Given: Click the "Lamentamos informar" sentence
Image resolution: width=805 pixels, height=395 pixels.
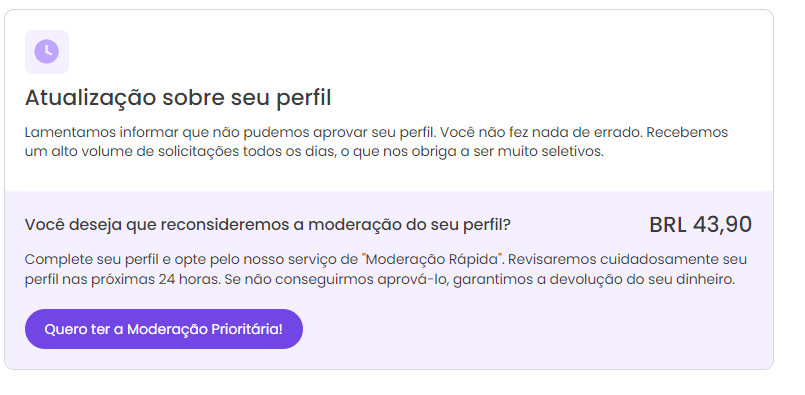Looking at the screenshot, I should pos(231,132).
